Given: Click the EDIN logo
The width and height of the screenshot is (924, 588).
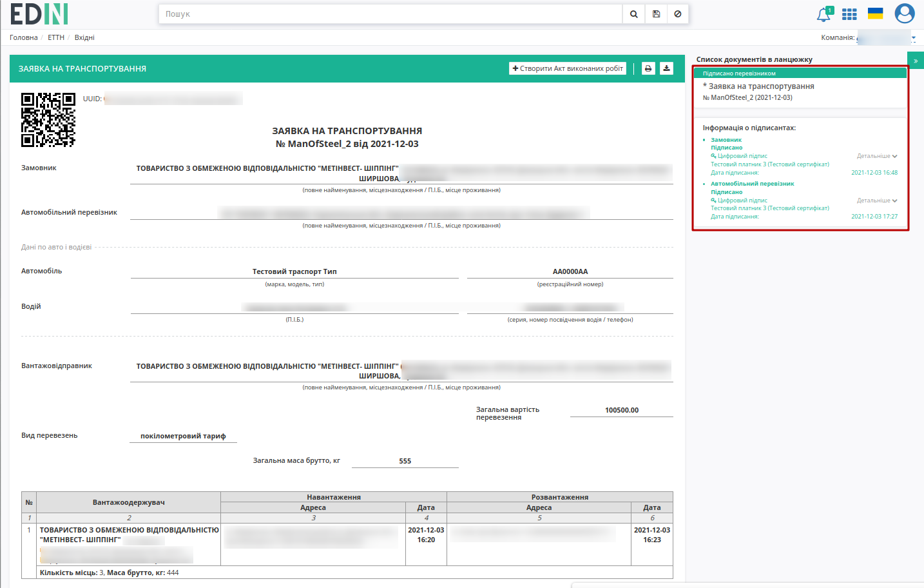Looking at the screenshot, I should click(x=39, y=14).
